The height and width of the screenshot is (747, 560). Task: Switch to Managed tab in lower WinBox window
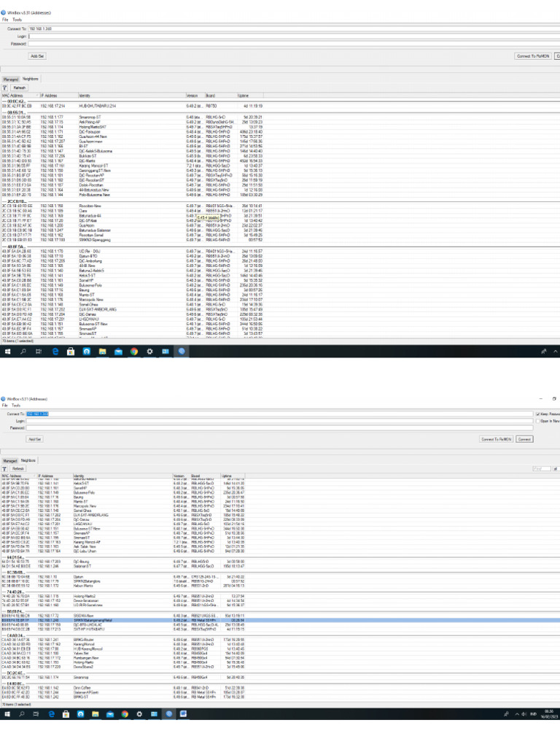(10, 461)
